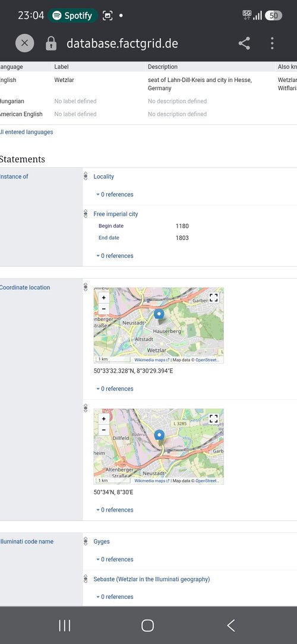The image size is (297, 644).
Task: Open the Coordinate location property link
Action: [24, 288]
